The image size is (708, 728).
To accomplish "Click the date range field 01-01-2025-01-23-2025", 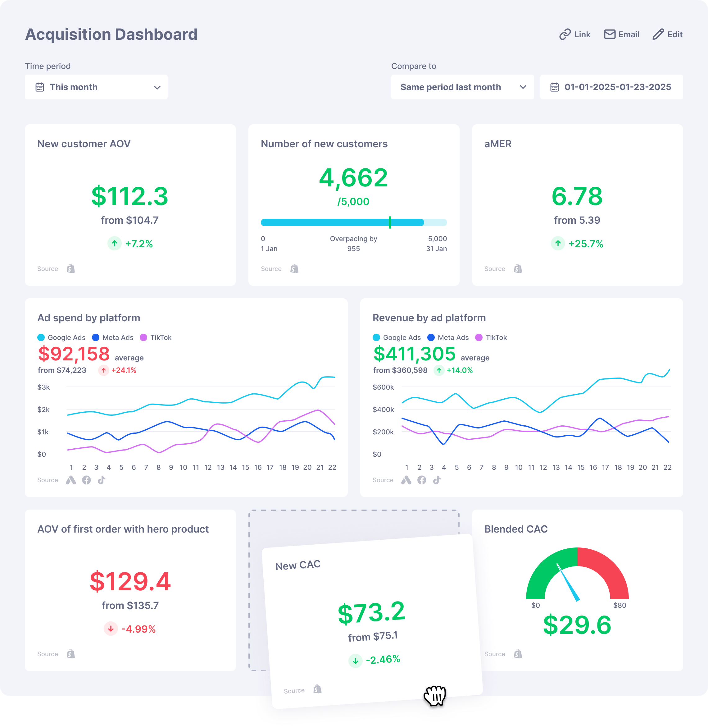I will point(611,87).
